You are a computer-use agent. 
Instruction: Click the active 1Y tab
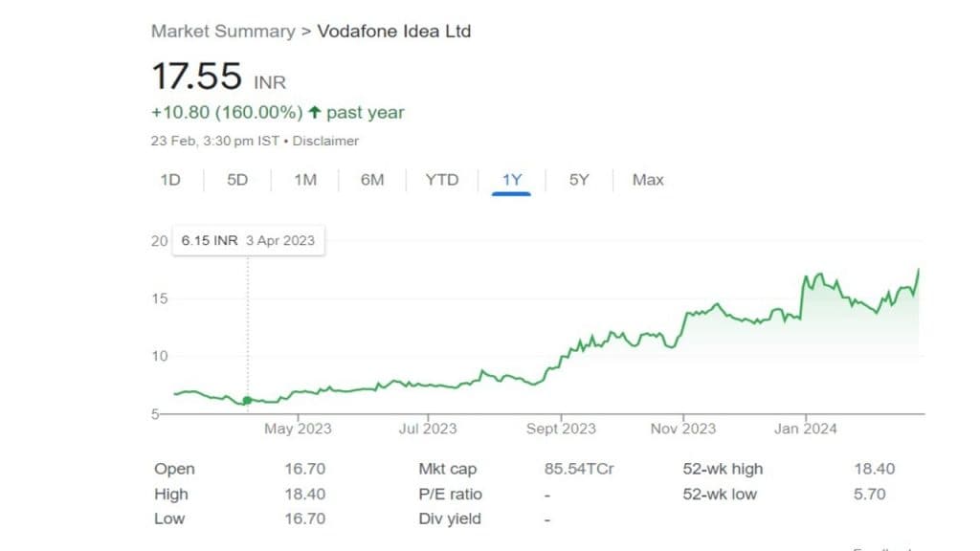point(512,180)
